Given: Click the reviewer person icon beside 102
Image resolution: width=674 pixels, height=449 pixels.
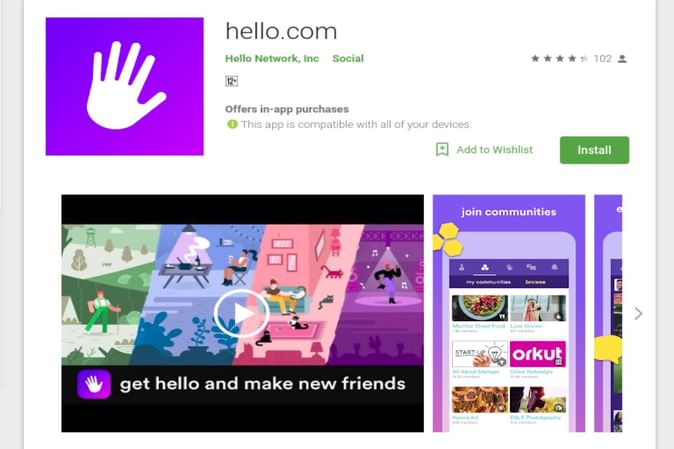Looking at the screenshot, I should (x=622, y=59).
